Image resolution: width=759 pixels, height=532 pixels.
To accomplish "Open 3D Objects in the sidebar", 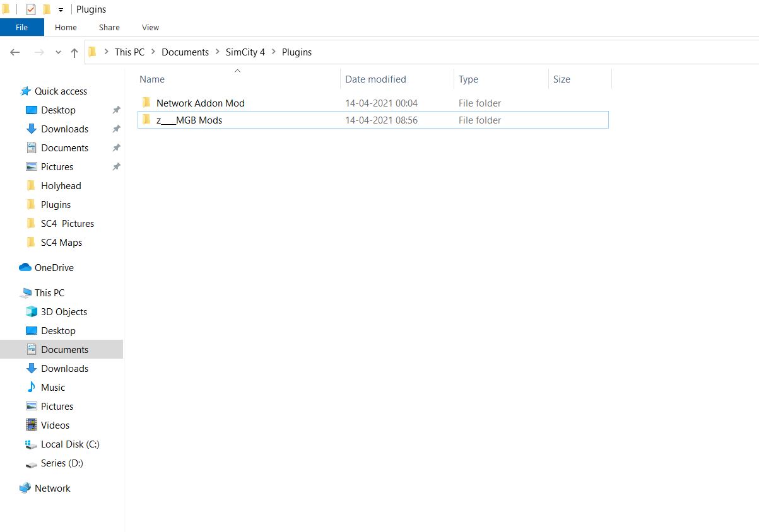I will [x=64, y=311].
